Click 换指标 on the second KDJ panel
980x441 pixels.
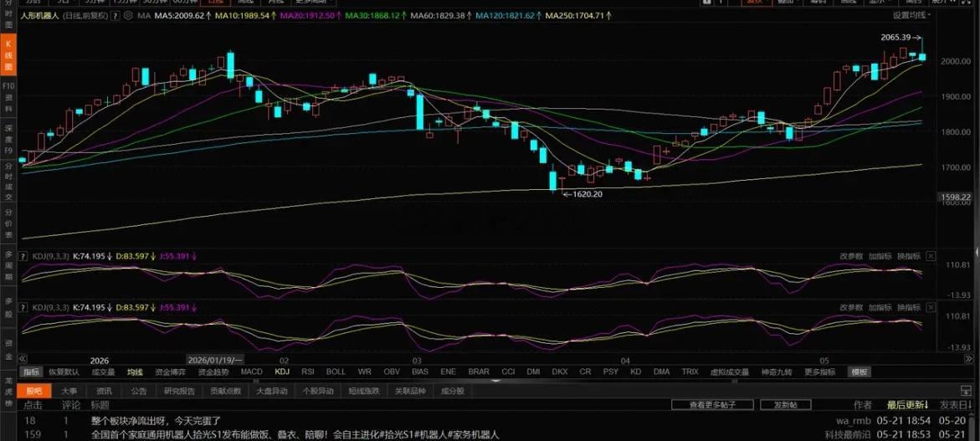pyautogui.click(x=909, y=307)
